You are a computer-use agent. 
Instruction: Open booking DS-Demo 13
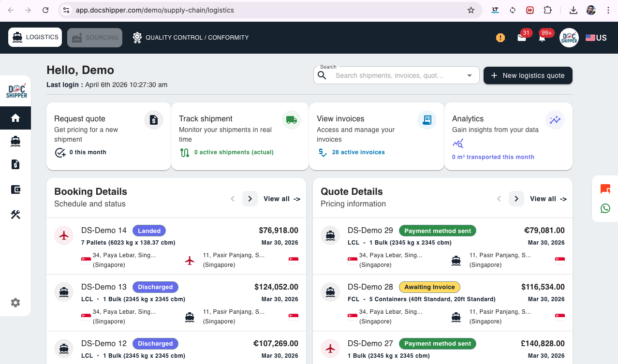pyautogui.click(x=104, y=287)
